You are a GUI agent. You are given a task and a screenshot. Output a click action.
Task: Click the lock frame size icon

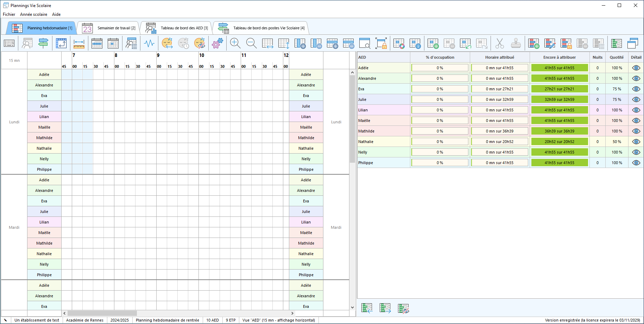pos(381,43)
